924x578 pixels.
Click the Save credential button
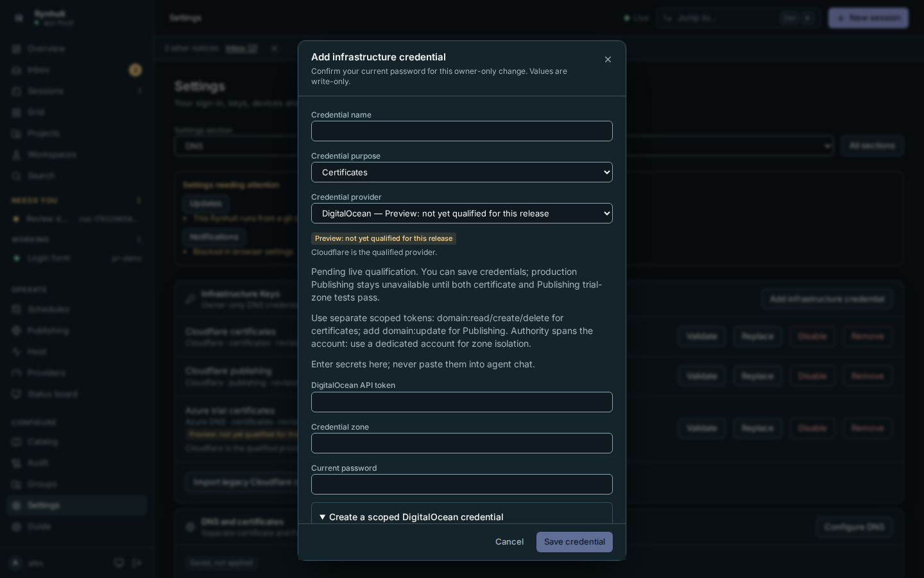pyautogui.click(x=574, y=542)
